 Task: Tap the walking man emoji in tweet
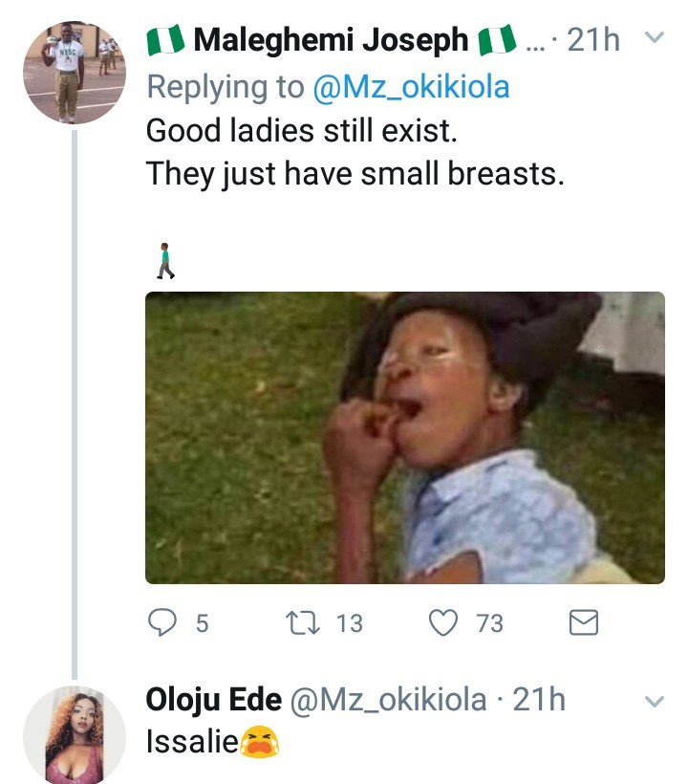point(165,260)
